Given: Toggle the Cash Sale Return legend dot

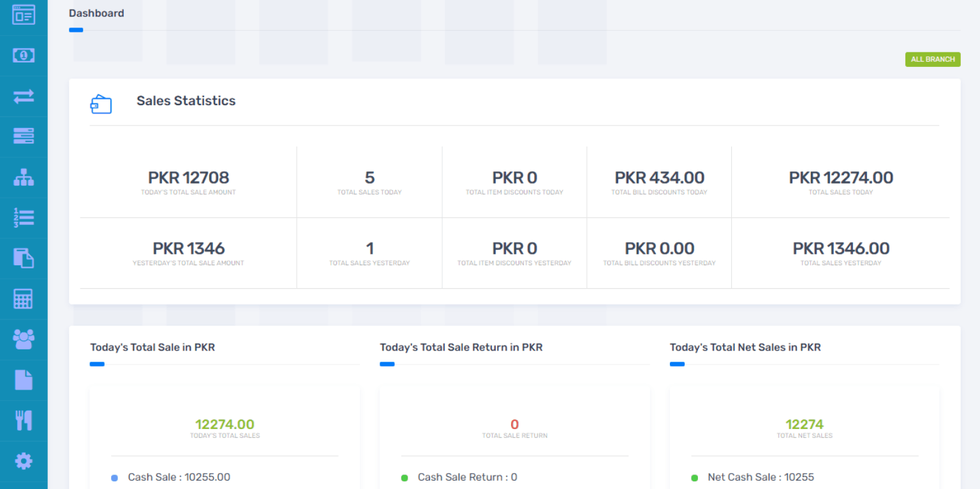Looking at the screenshot, I should click(405, 478).
